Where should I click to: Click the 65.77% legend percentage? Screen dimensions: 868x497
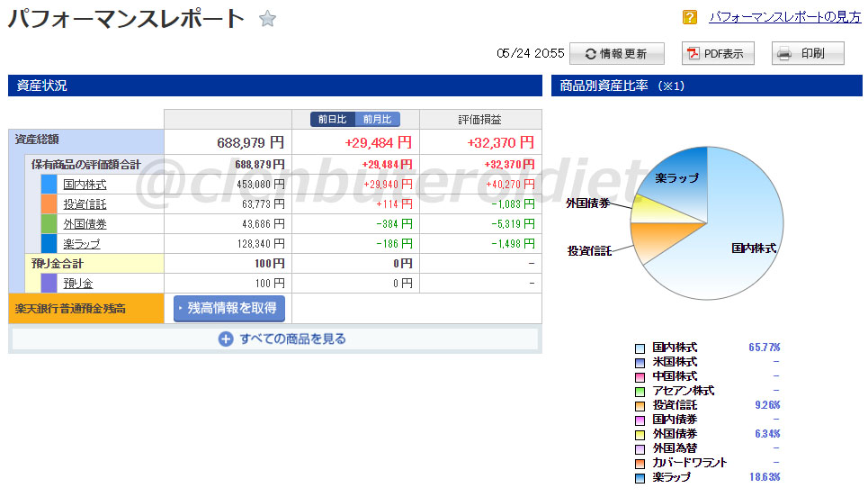[765, 348]
